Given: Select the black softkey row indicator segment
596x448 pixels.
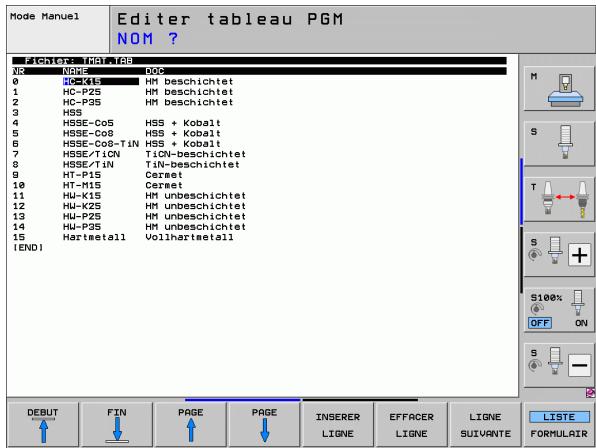Looking at the screenshot, I should click(360, 400).
